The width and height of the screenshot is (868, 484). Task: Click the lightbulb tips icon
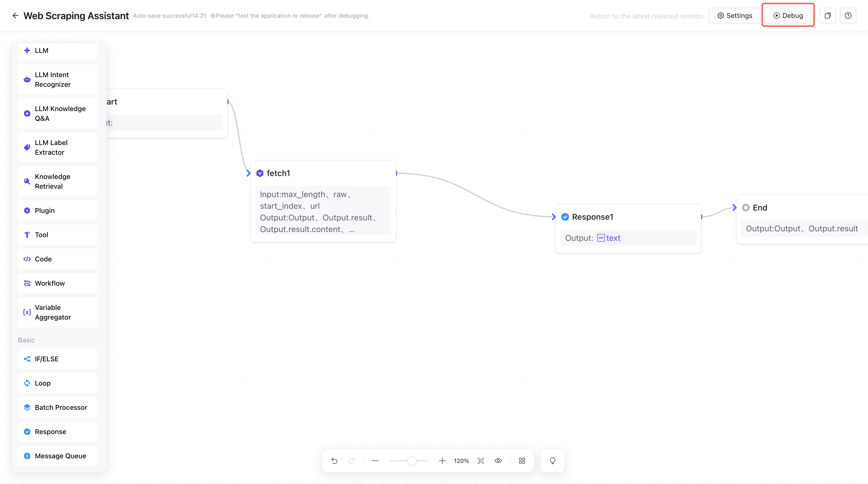553,461
